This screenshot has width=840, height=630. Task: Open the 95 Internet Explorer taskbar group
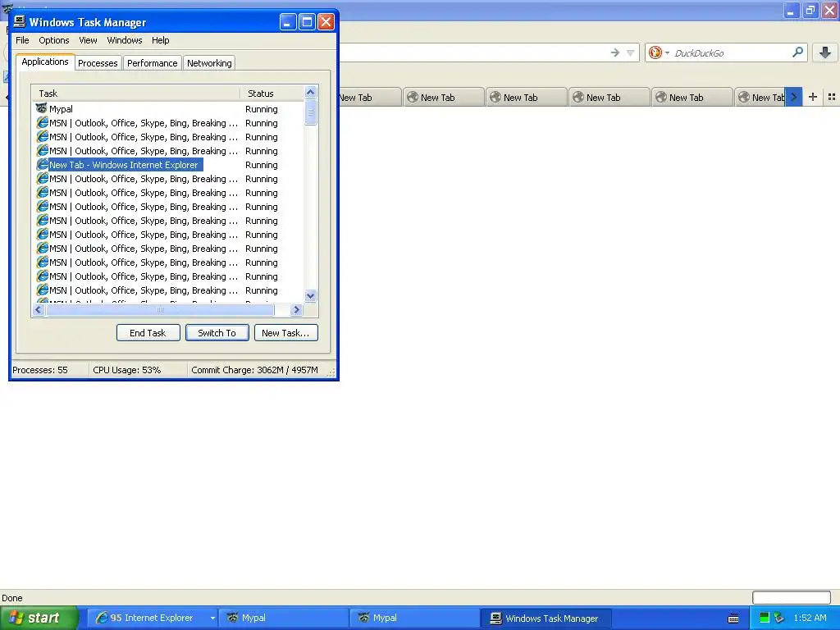(152, 618)
